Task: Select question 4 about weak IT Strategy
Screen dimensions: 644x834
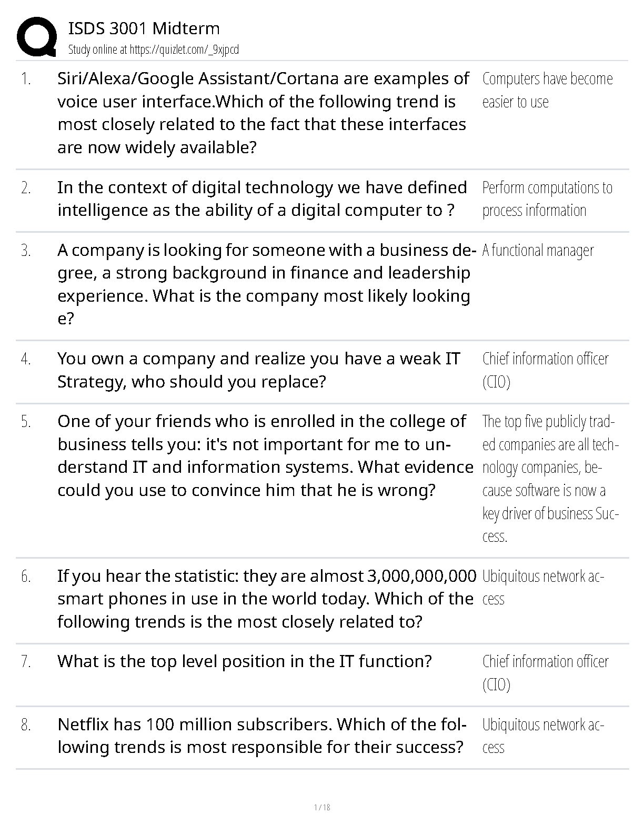Action: pos(259,370)
